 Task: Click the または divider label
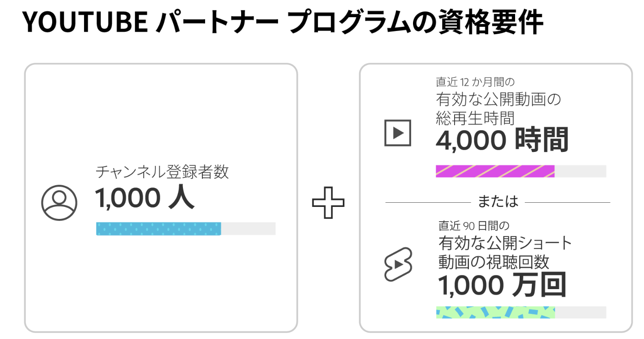pyautogui.click(x=498, y=202)
